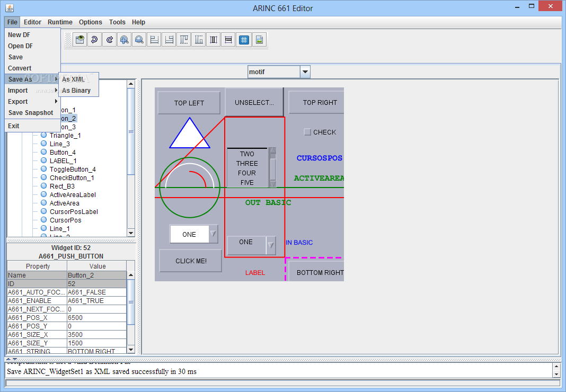Open the Editor menu
This screenshot has height=392, width=566.
coord(32,22)
